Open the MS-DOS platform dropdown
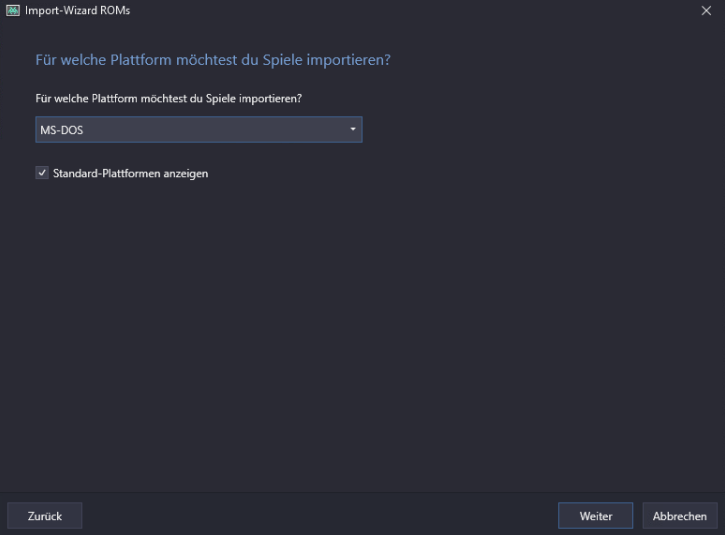The image size is (725, 535). click(198, 130)
